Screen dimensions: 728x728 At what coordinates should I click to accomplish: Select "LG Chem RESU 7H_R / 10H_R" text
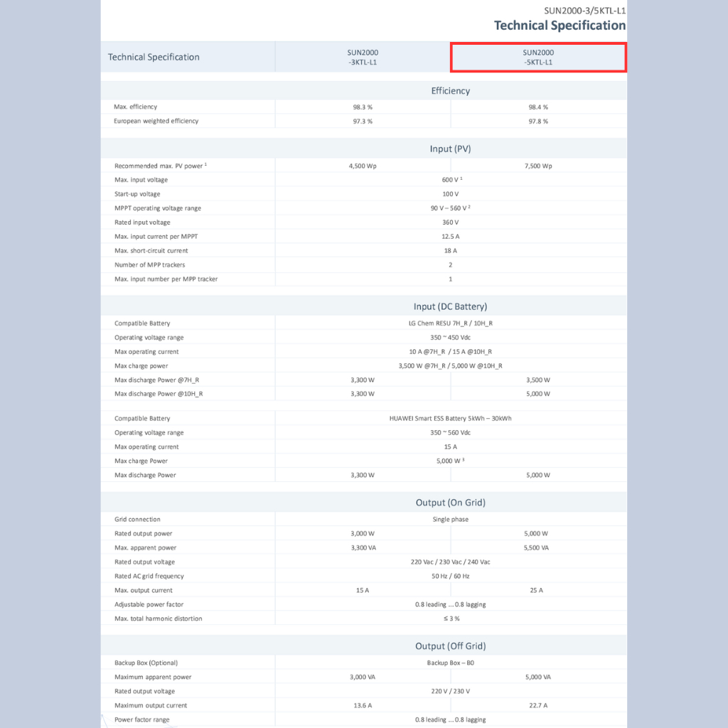click(x=450, y=323)
